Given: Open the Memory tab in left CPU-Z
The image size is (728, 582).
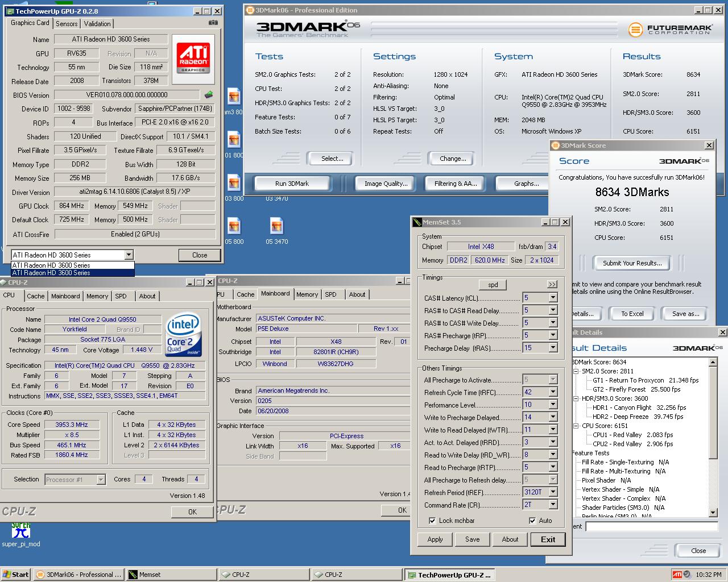Looking at the screenshot, I should [x=97, y=296].
